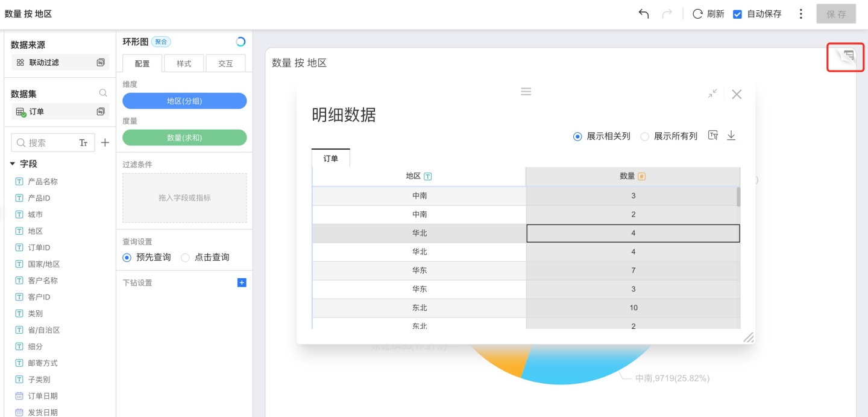
Task: Click the 地区(分组) dimension pill
Action: pos(184,101)
